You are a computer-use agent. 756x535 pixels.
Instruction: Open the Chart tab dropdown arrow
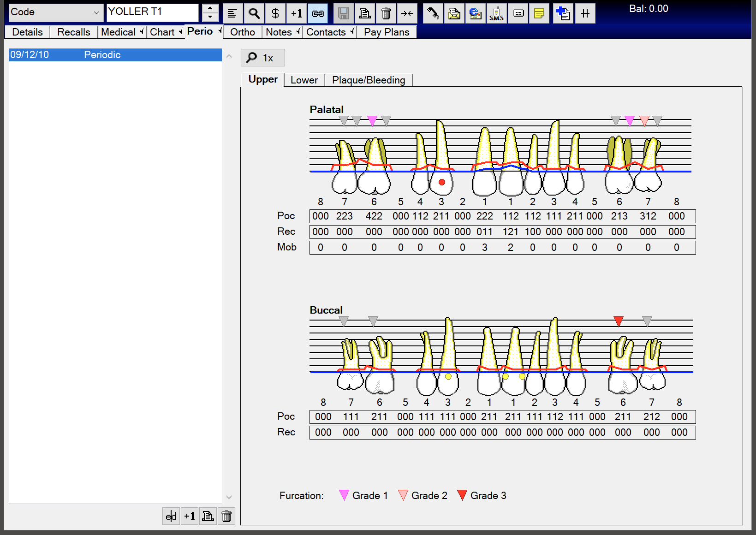point(181,32)
